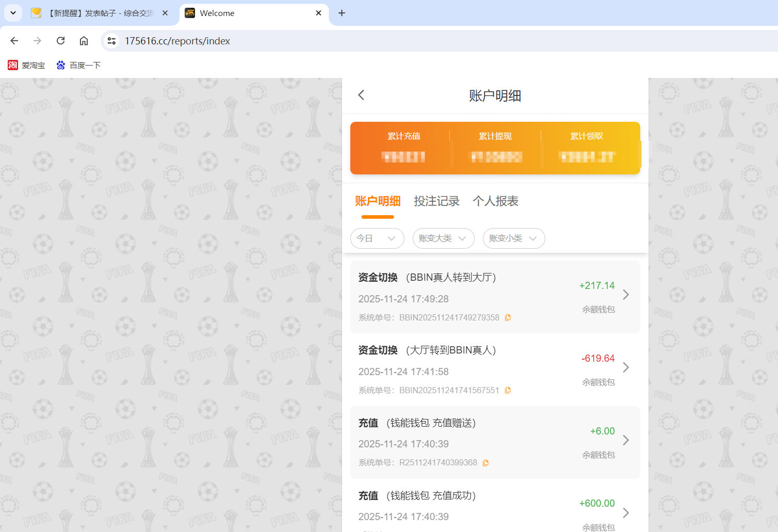The image size is (778, 532).
Task: Copy order number BBIN202511241741567551
Action: [x=508, y=390]
